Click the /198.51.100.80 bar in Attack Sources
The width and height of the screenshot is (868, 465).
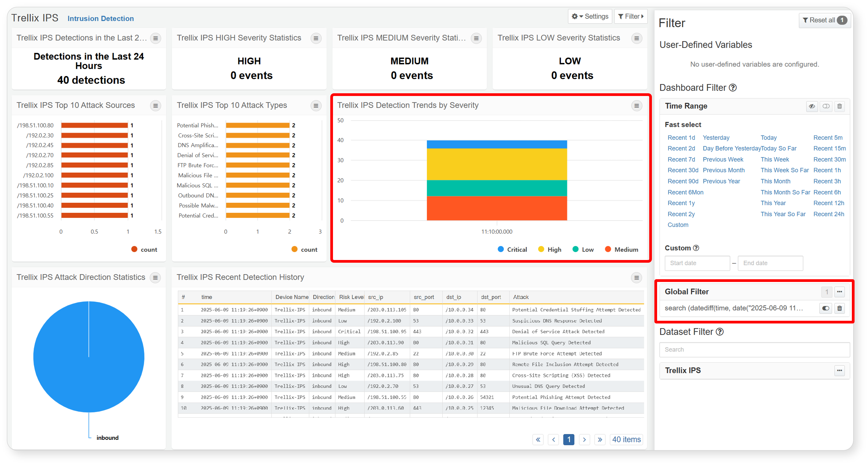click(95, 125)
